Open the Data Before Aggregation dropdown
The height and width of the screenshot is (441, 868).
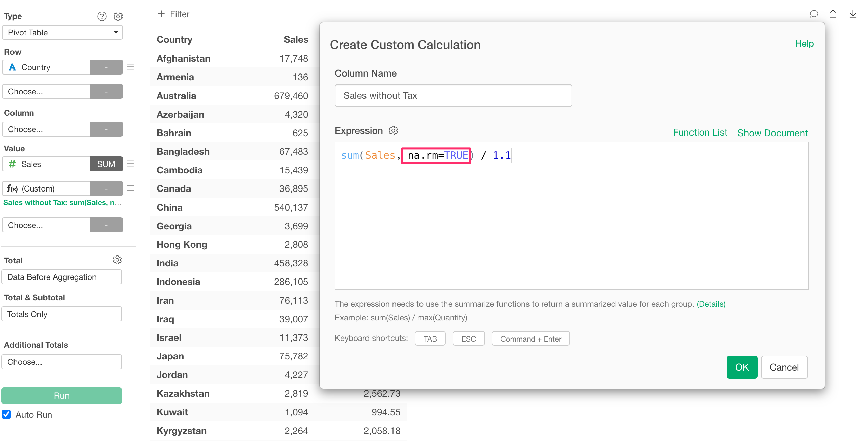[62, 277]
